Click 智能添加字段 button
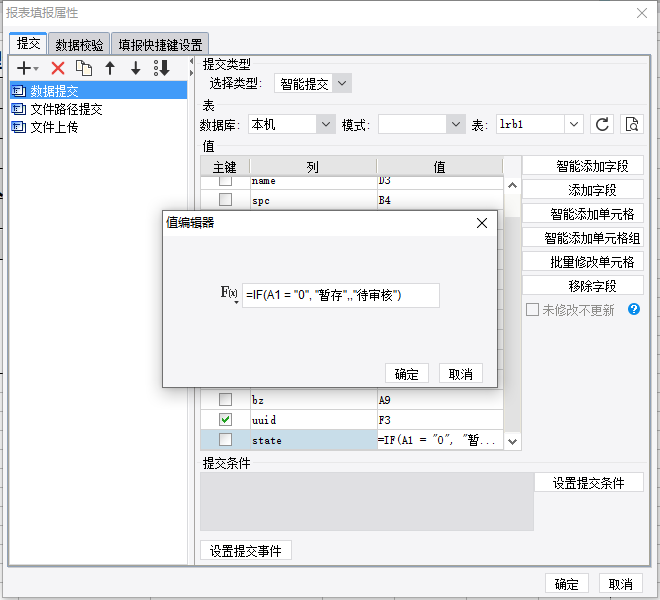Screen dimensions: 660x600 click(x=583, y=165)
